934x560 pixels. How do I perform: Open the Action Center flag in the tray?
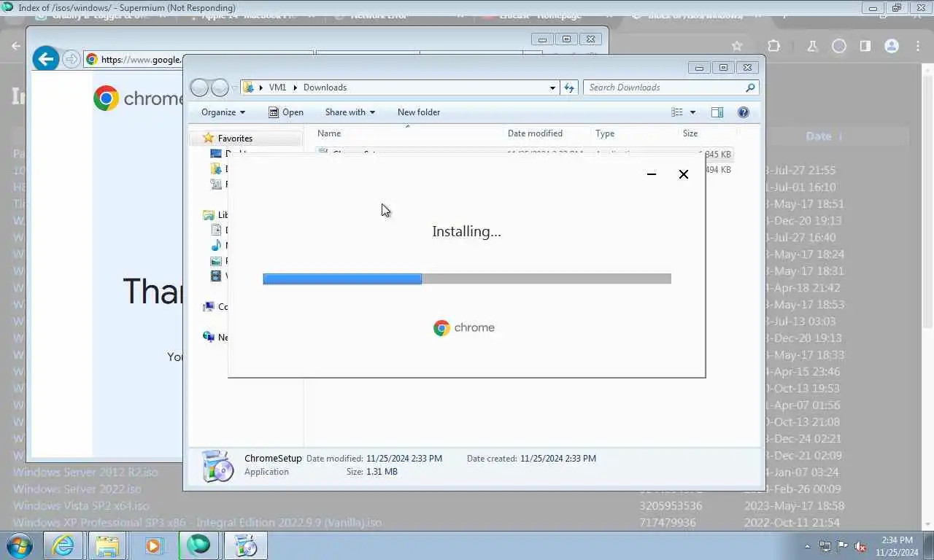842,546
